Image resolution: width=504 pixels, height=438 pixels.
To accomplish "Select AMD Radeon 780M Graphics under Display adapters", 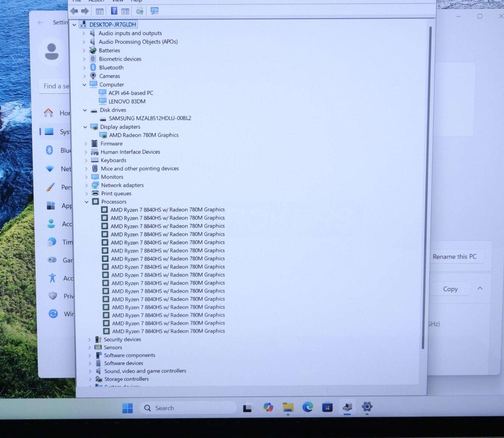I will tap(144, 135).
